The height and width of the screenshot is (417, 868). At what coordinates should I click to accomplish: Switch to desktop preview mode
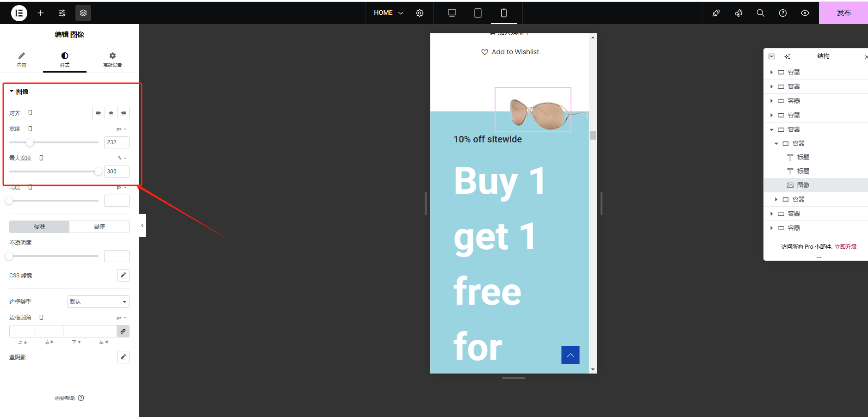(x=452, y=13)
